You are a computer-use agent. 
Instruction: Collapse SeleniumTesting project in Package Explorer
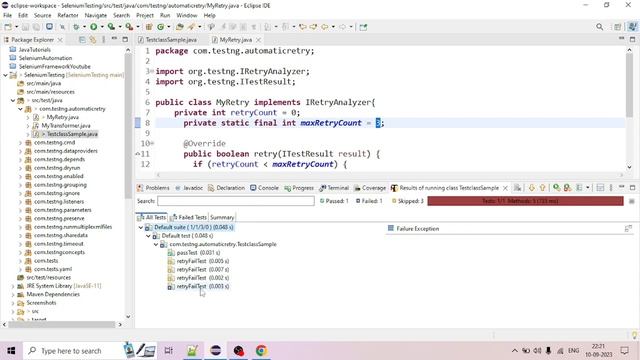coord(5,75)
